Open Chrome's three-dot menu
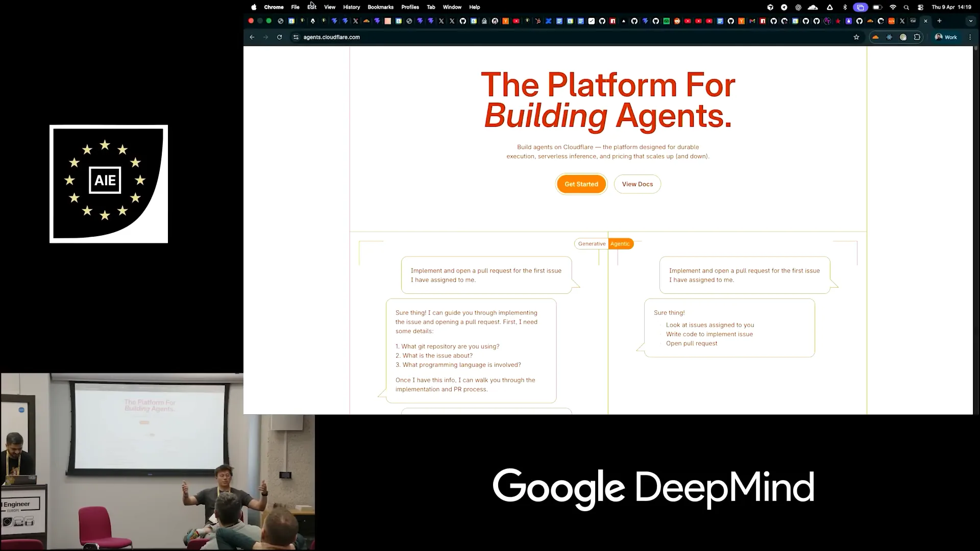The height and width of the screenshot is (551, 980). click(970, 37)
